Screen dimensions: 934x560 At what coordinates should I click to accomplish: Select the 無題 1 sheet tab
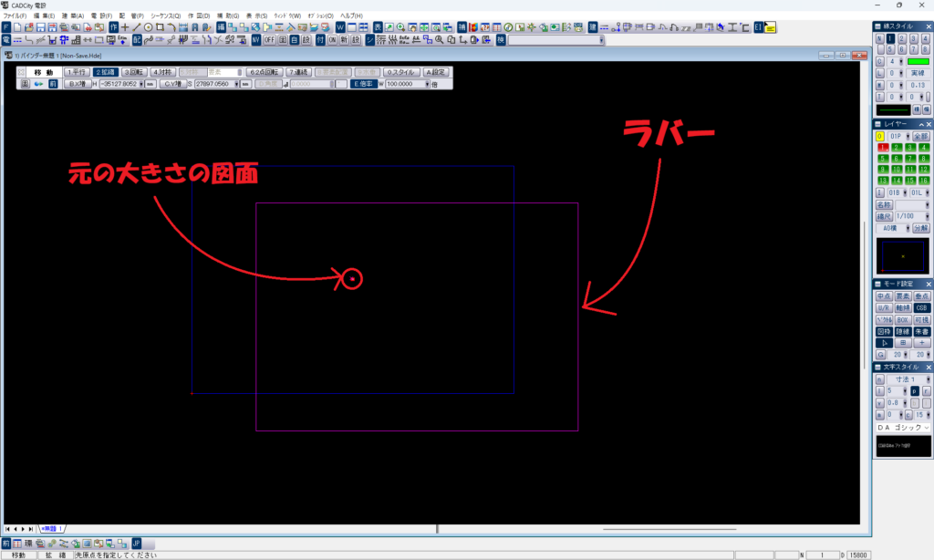coord(52,529)
